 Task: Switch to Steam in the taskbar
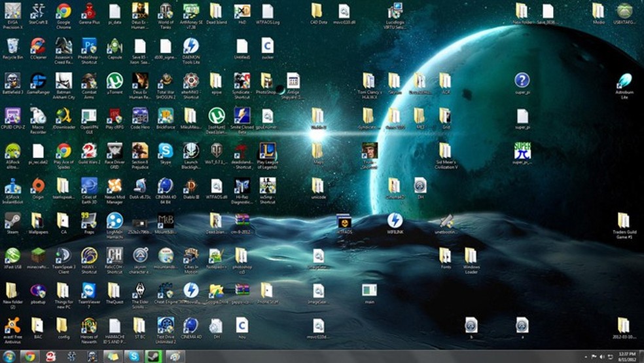click(x=154, y=356)
